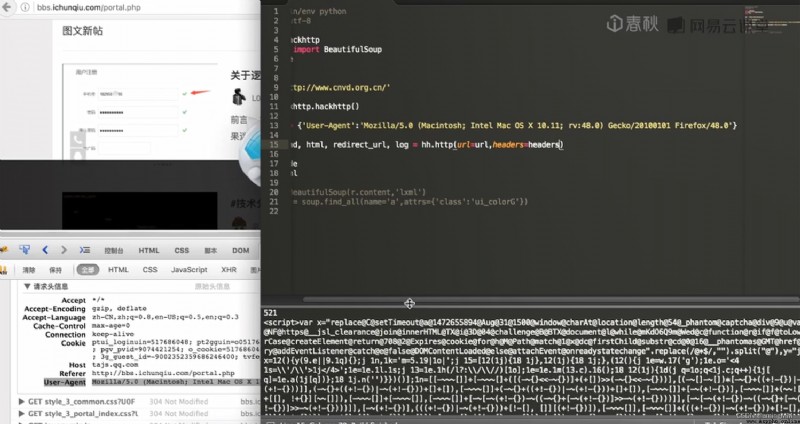Click the cnvd.org.cn URL string on line 9

click(339, 88)
